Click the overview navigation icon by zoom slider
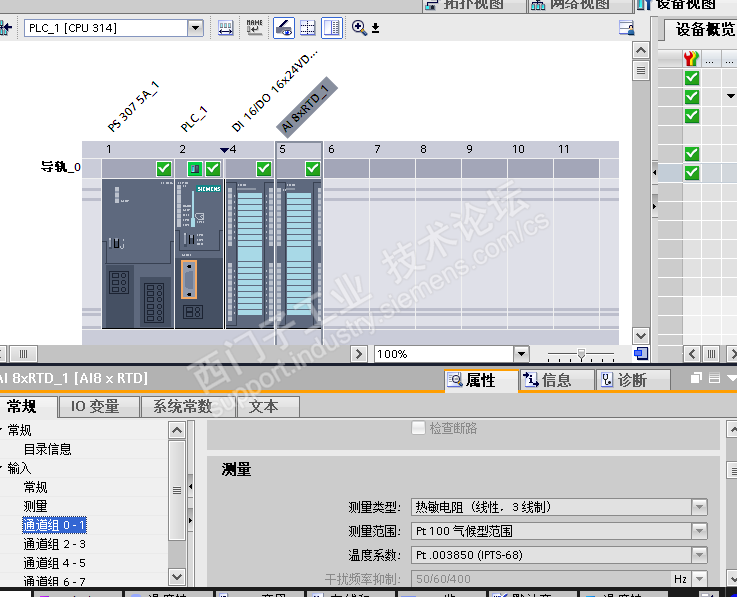The image size is (737, 597). point(641,353)
